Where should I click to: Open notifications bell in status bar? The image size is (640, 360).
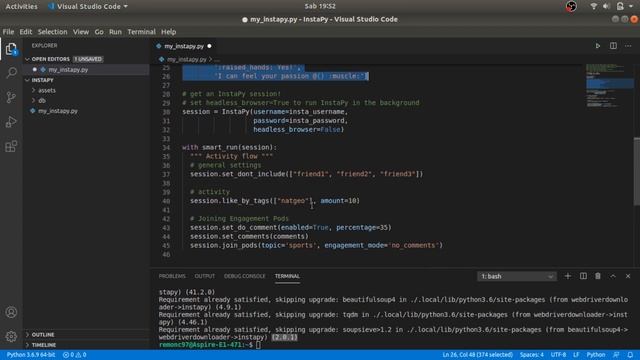coord(630,355)
